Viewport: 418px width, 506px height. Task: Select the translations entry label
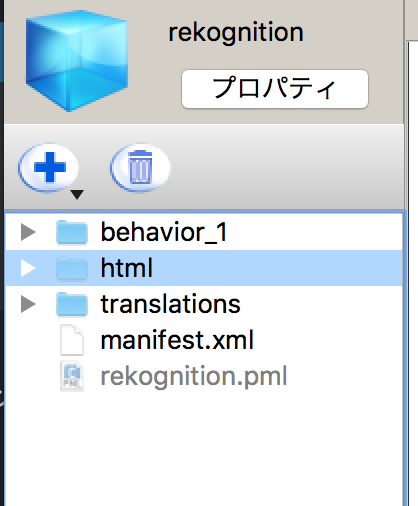pos(170,304)
